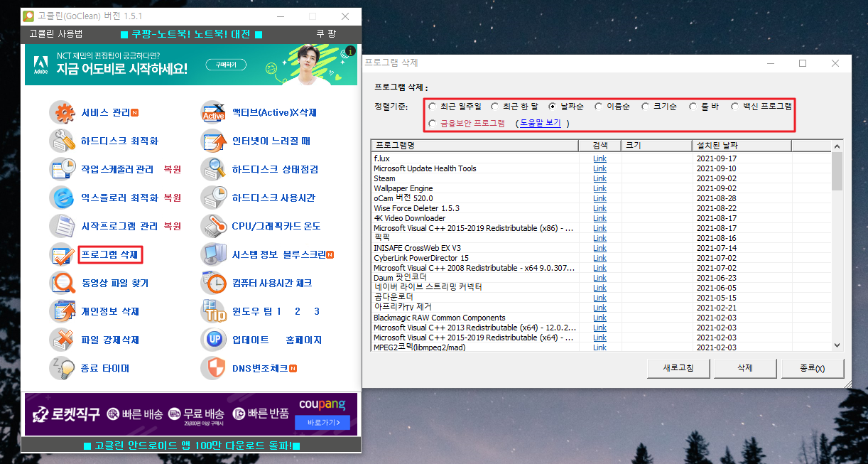Open the 시작프로그램 관리 icon
Image resolution: width=868 pixels, height=464 pixels.
pos(63,226)
